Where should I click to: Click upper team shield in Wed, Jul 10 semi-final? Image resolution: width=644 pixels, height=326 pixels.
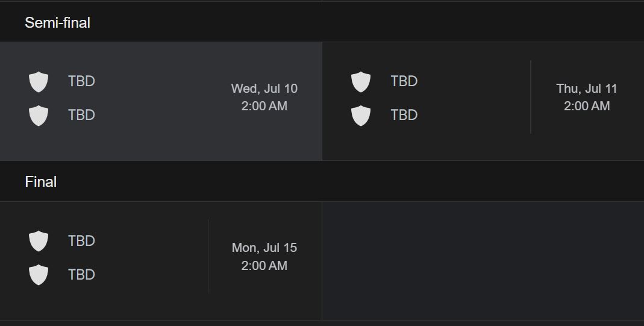[x=39, y=82]
